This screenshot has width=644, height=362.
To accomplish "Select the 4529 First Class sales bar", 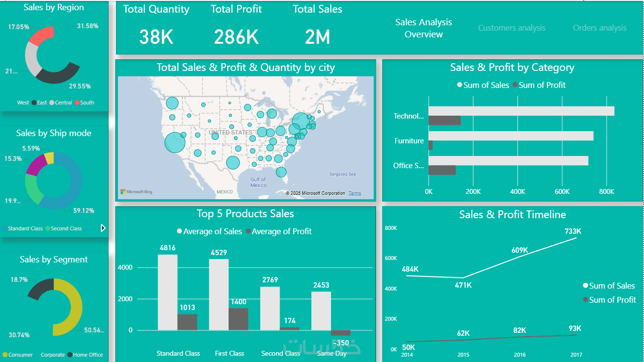I will 219,295.
